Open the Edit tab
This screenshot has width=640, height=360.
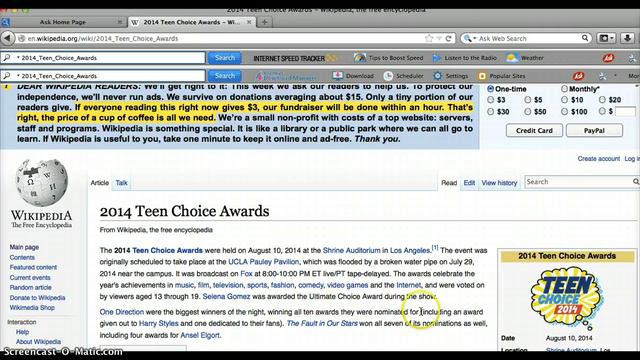[x=469, y=183]
